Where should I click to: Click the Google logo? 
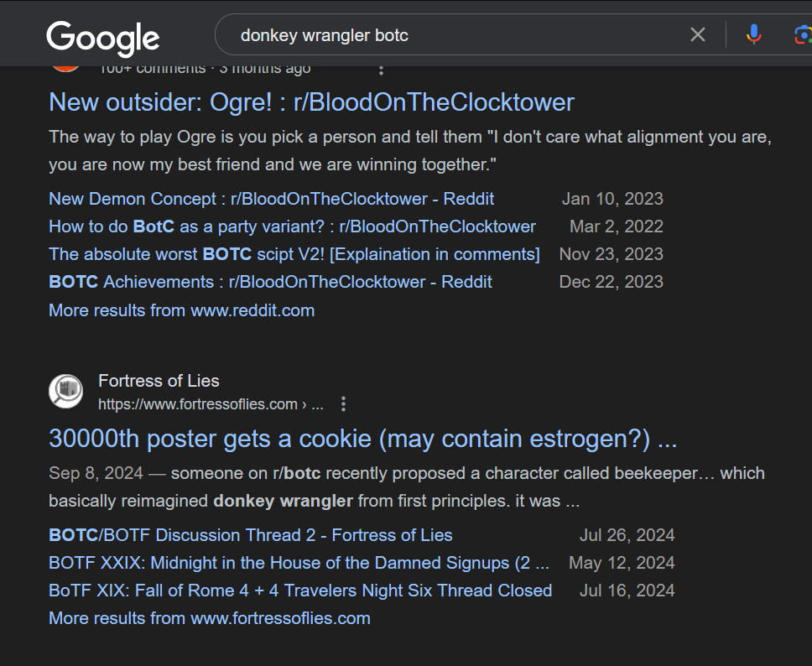pos(102,37)
